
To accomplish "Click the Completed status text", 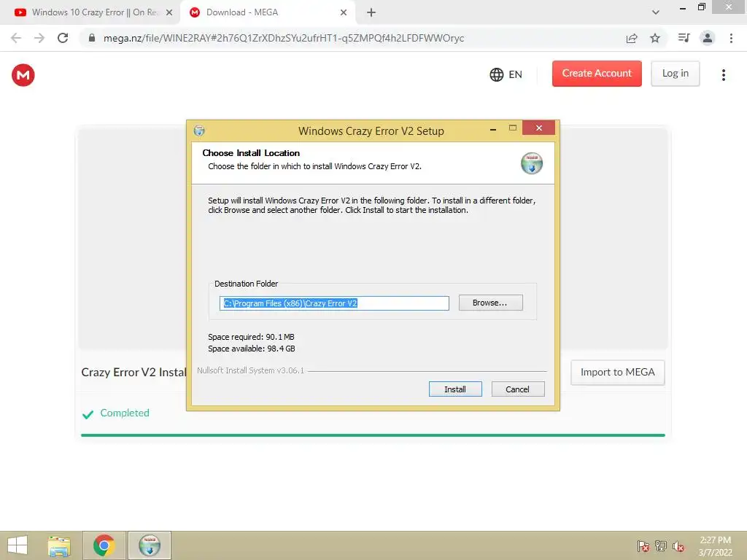I will (124, 413).
